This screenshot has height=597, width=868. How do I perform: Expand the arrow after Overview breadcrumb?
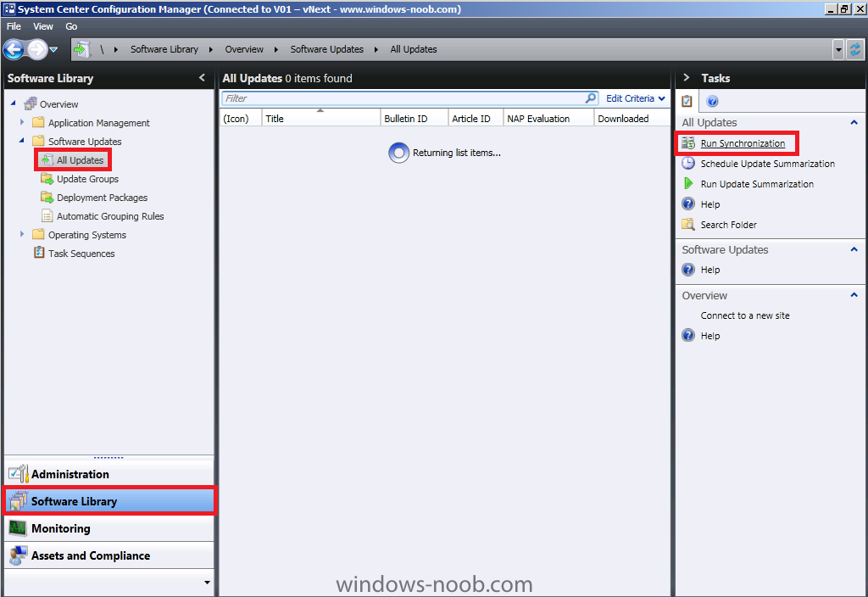point(276,49)
